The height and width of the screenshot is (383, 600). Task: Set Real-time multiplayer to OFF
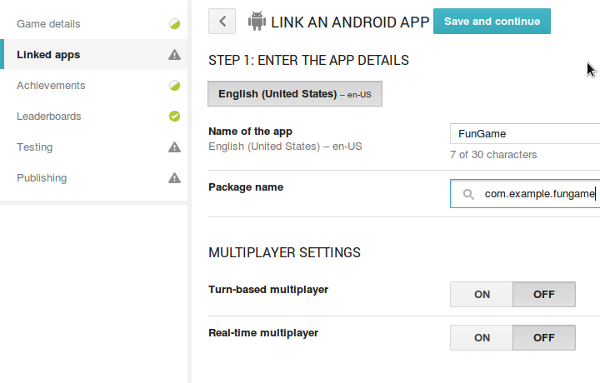coord(544,338)
